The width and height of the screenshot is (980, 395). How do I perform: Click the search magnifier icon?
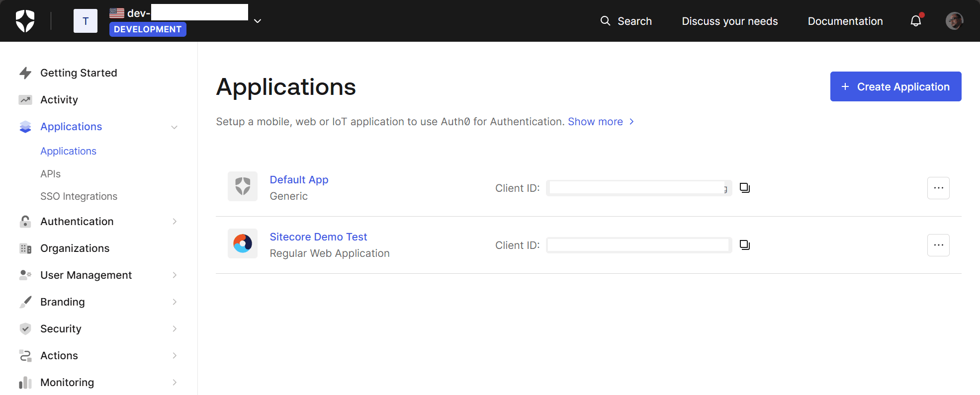tap(605, 21)
